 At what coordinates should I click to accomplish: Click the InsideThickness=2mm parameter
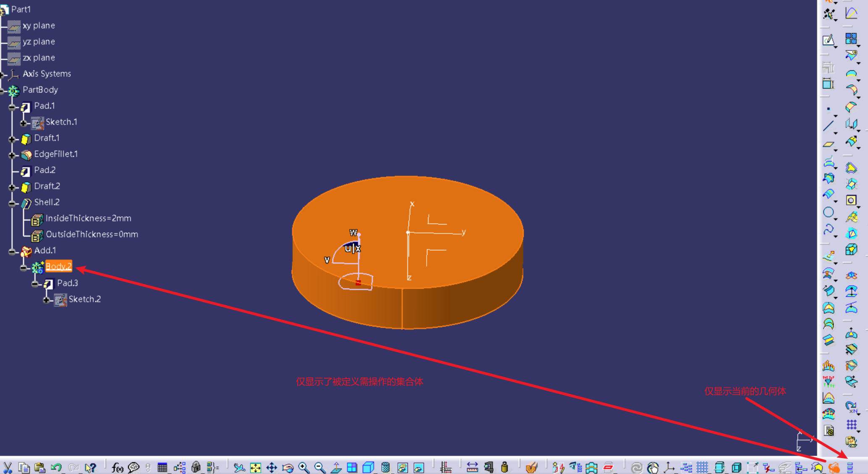[88, 218]
